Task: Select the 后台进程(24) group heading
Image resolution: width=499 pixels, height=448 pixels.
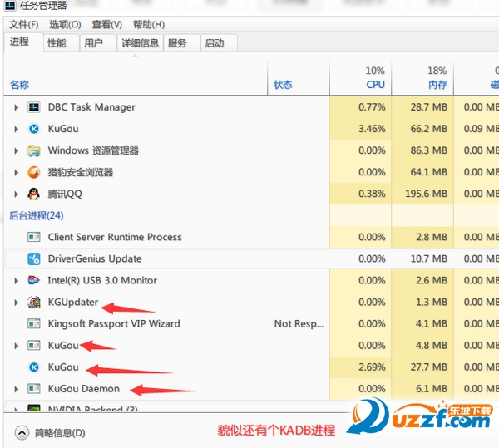Action: pos(36,215)
